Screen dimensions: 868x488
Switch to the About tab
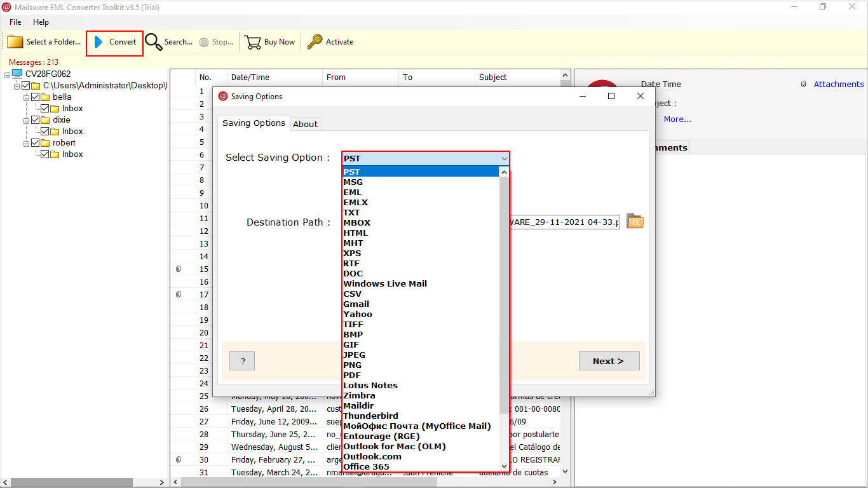[x=305, y=124]
